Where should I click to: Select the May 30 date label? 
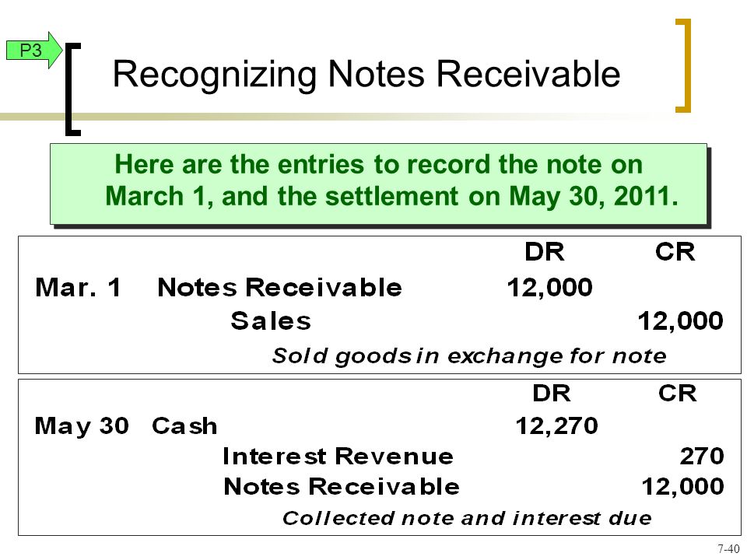pos(82,425)
